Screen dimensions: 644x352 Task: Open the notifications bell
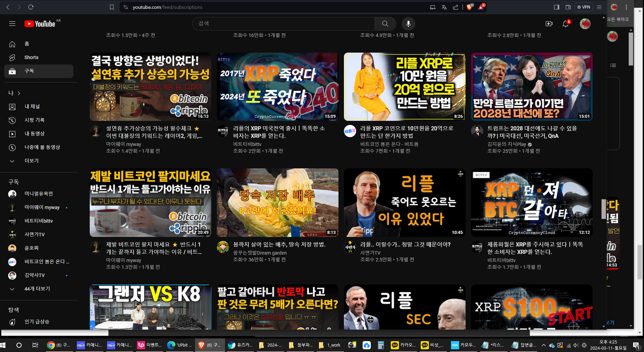point(565,24)
